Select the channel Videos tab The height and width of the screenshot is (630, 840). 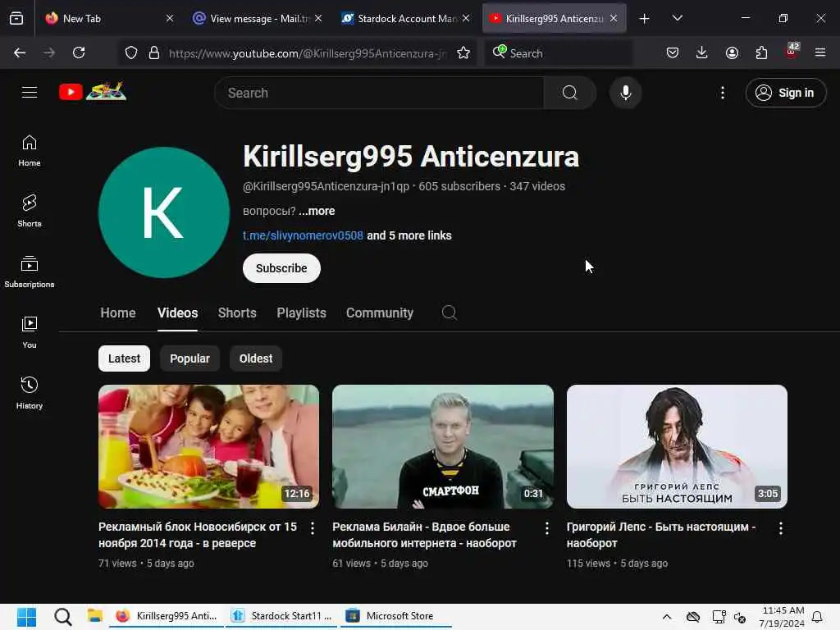177,313
